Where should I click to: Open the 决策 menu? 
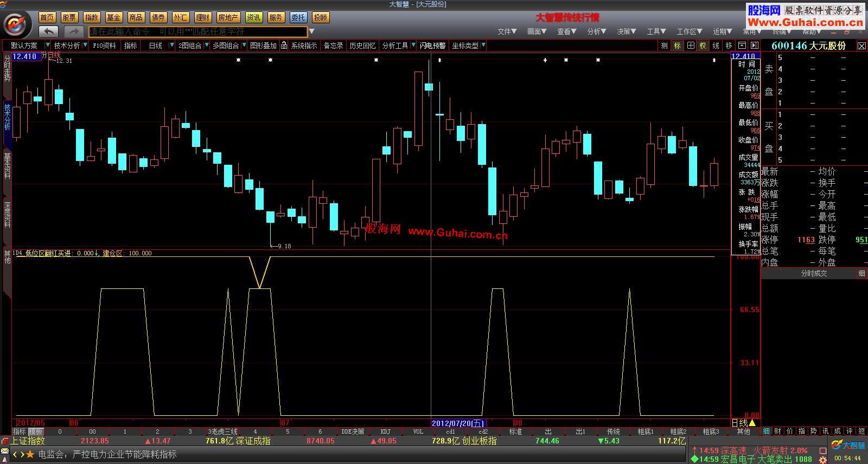pyautogui.click(x=627, y=31)
